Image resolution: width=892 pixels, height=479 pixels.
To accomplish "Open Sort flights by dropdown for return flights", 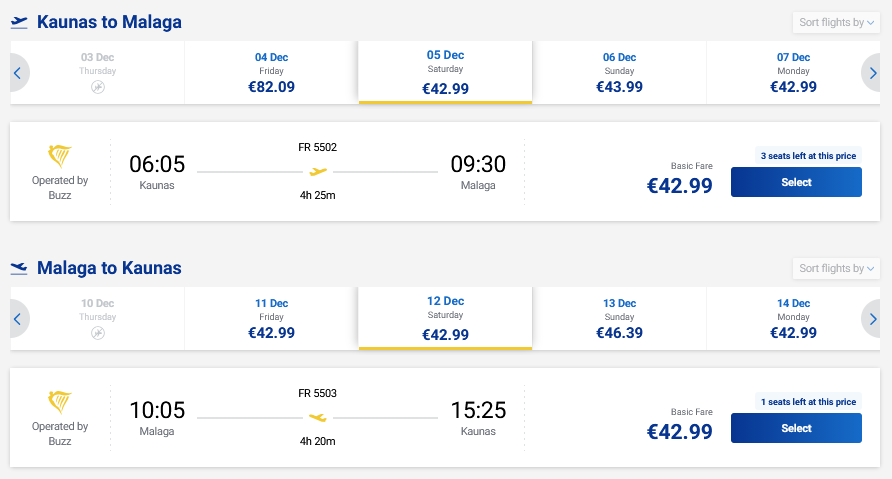I will point(836,269).
